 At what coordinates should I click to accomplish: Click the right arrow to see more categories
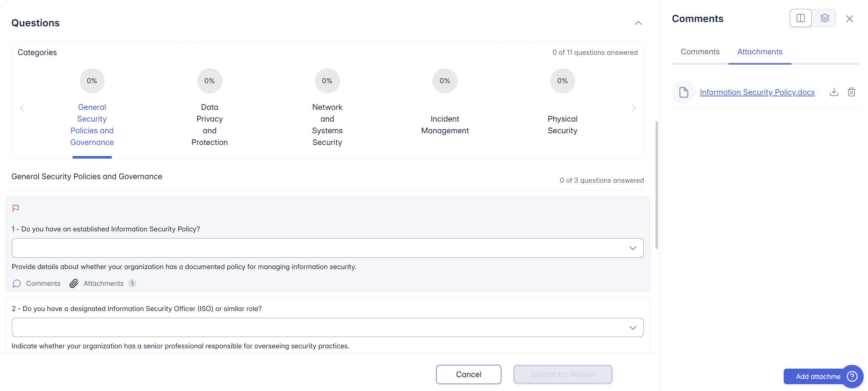pos(633,108)
